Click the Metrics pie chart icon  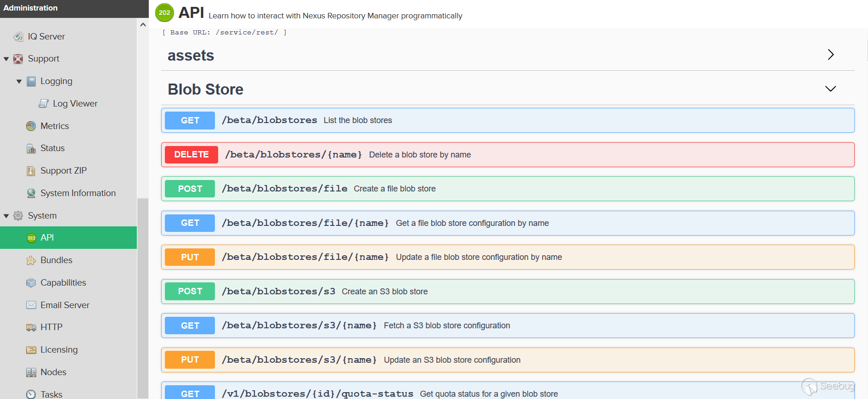pos(31,126)
